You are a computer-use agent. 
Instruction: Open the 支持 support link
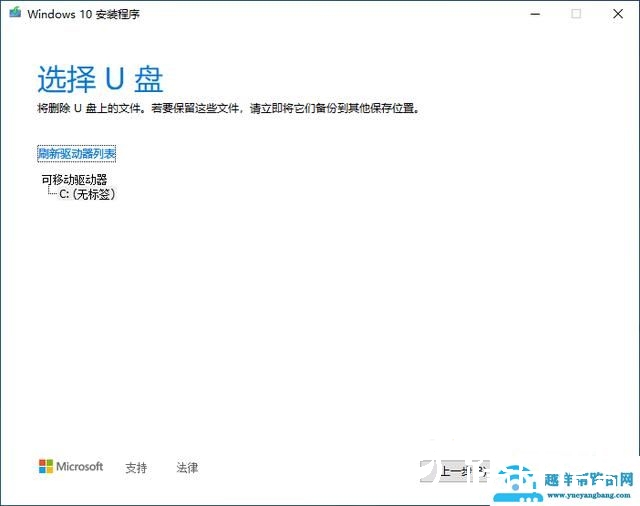pos(136,468)
